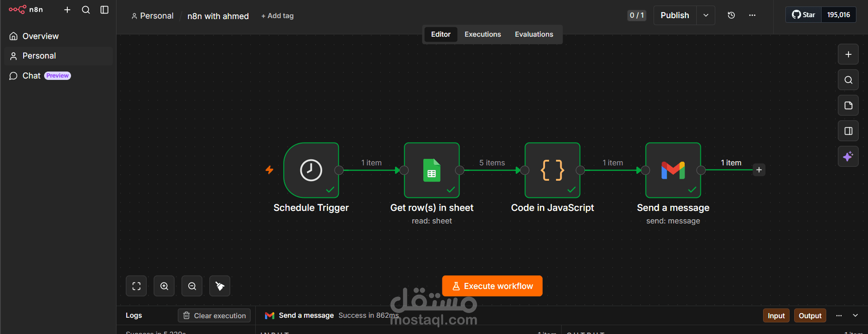Rename workflow title n8n with ahmed
This screenshot has width=868, height=334.
click(x=218, y=16)
